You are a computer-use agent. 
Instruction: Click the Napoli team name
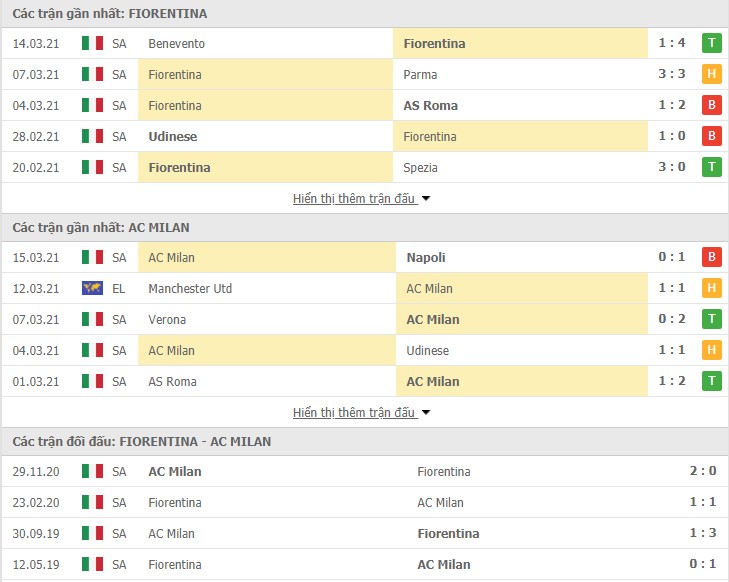(x=426, y=257)
